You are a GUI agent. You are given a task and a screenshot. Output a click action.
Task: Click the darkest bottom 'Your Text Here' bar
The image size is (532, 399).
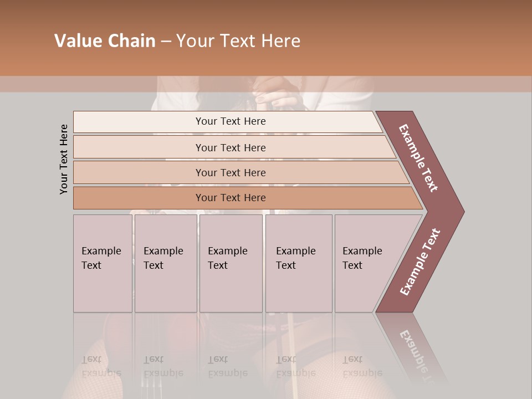[230, 198]
